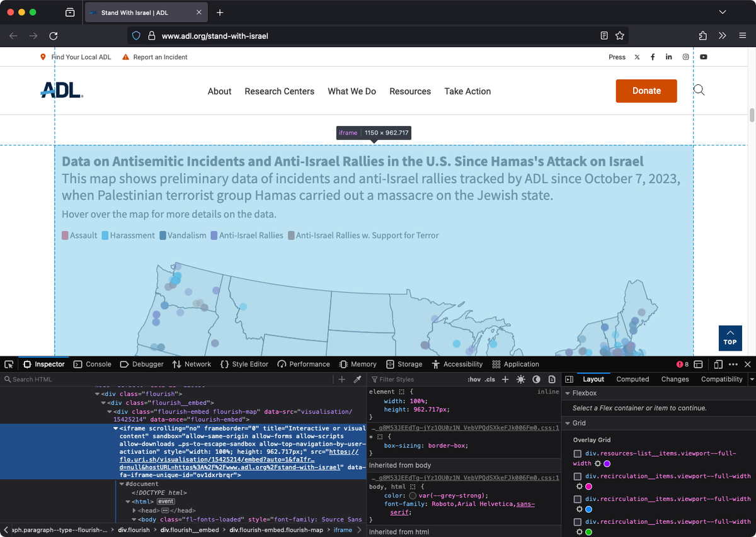Grab a color with the eyedropper
Image resolution: width=756 pixels, height=537 pixels.
357,380
